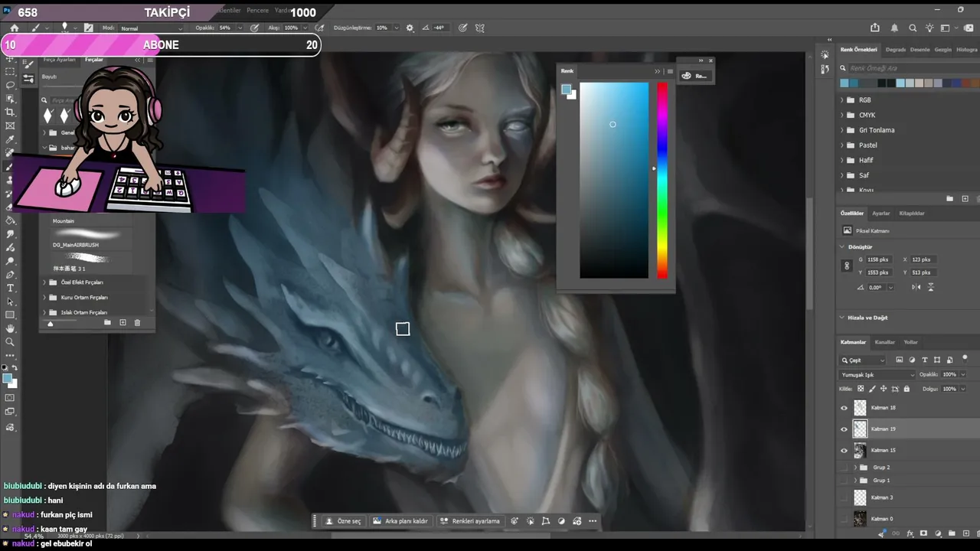The width and height of the screenshot is (980, 551).
Task: Flip horizontally in Properties panel
Action: pos(916,287)
